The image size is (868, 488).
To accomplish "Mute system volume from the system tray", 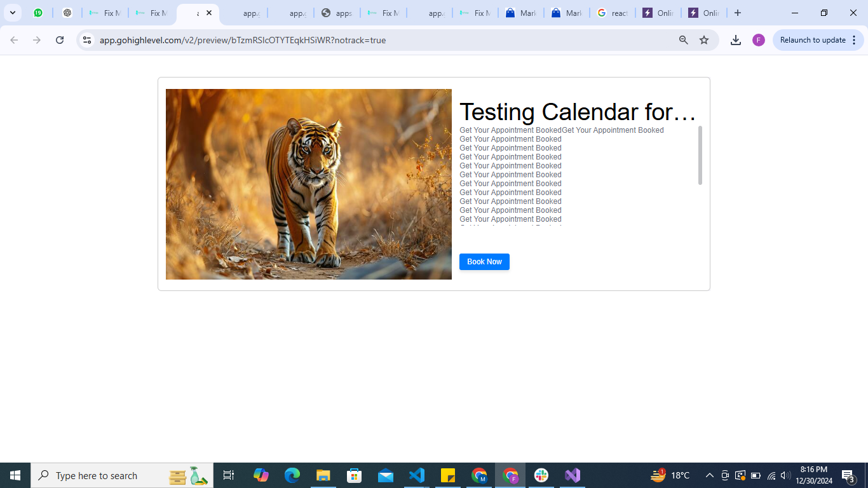I will coord(785,475).
